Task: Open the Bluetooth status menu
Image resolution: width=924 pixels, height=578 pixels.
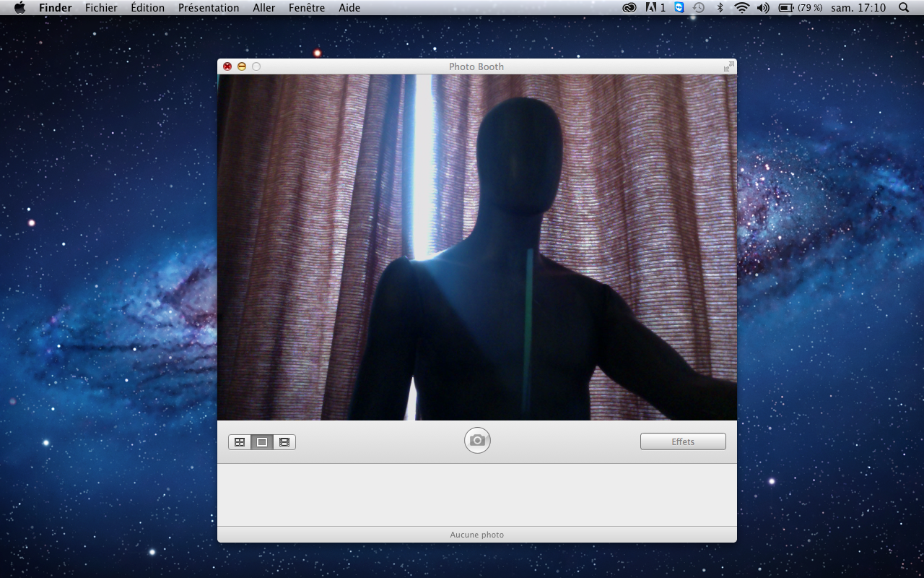Action: click(x=720, y=8)
